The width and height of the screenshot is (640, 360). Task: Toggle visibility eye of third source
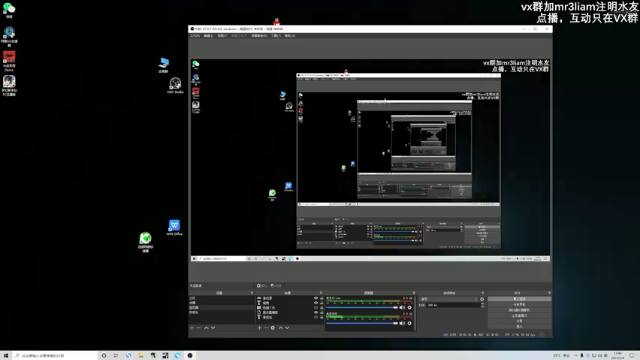(316, 308)
